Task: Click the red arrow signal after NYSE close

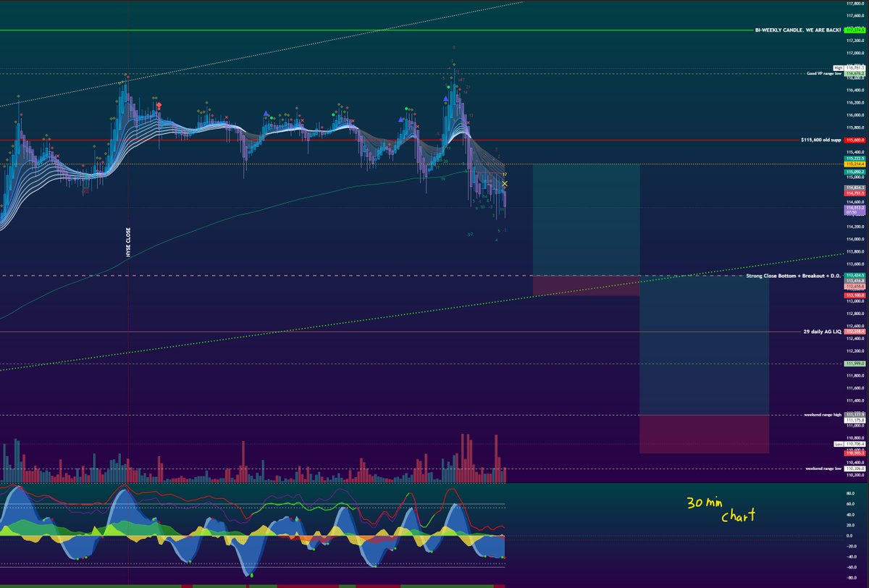Action: (x=159, y=106)
